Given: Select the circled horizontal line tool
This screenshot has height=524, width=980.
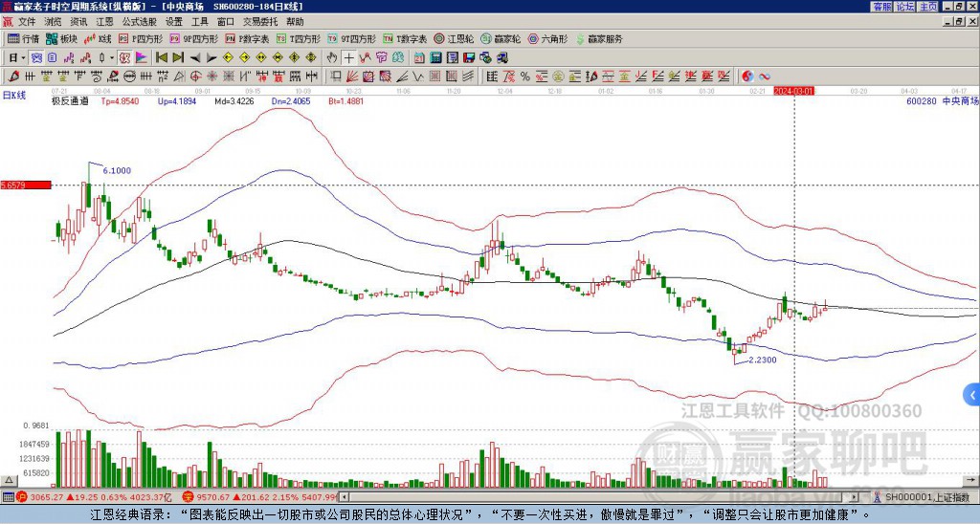Looking at the screenshot, I should tap(129, 76).
